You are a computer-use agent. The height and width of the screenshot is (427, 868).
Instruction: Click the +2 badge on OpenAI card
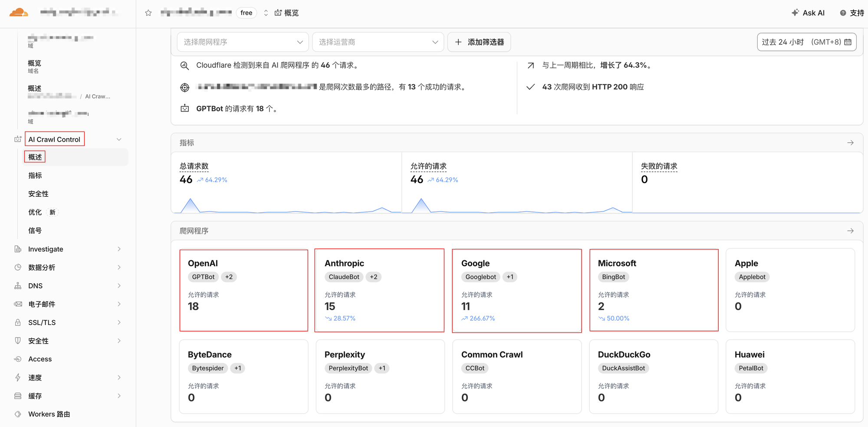coord(229,277)
